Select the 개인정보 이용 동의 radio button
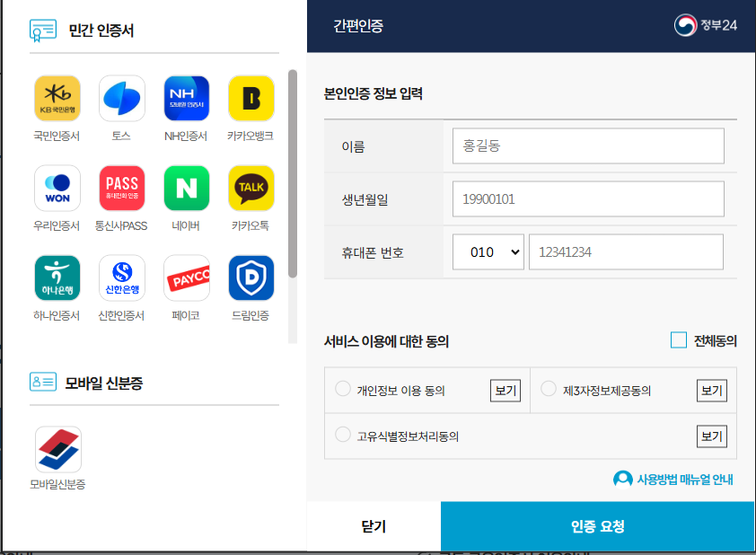756x555 pixels. [343, 389]
